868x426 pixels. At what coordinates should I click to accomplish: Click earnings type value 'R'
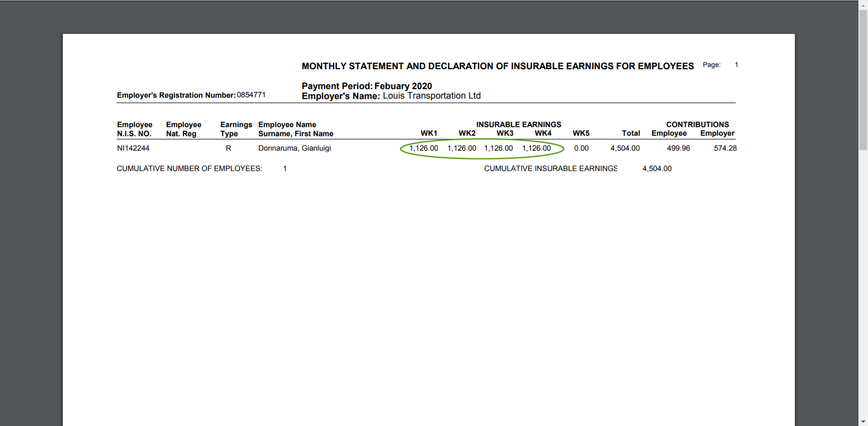tap(228, 148)
